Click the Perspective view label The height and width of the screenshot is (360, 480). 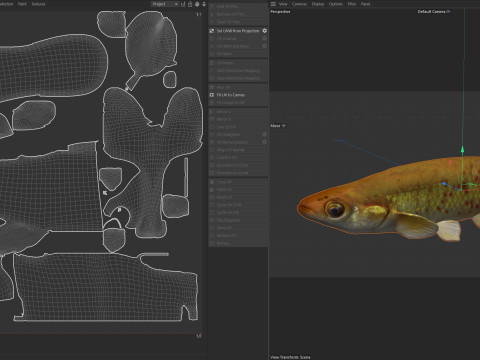[280, 11]
